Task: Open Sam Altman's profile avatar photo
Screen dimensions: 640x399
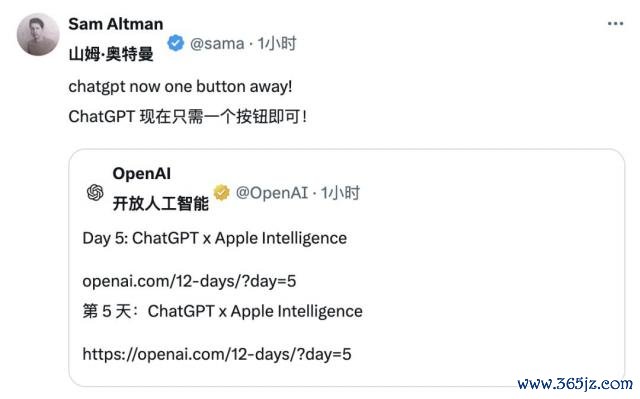Action: (x=38, y=35)
